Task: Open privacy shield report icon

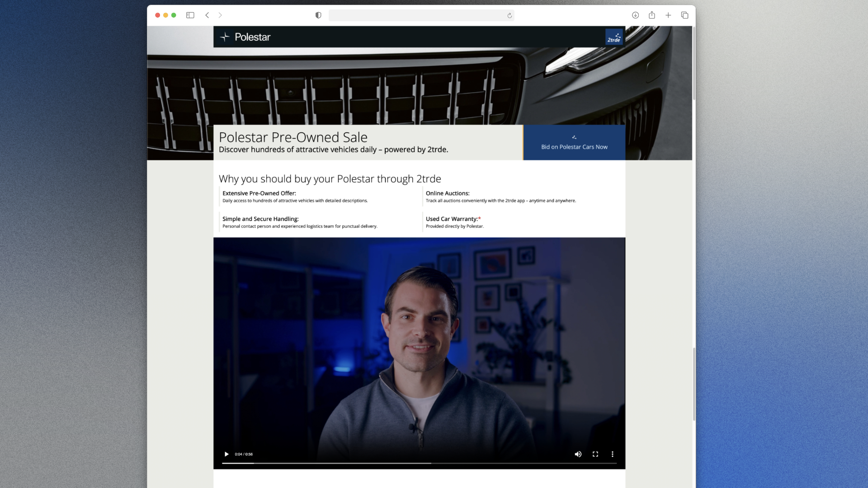Action: (318, 15)
